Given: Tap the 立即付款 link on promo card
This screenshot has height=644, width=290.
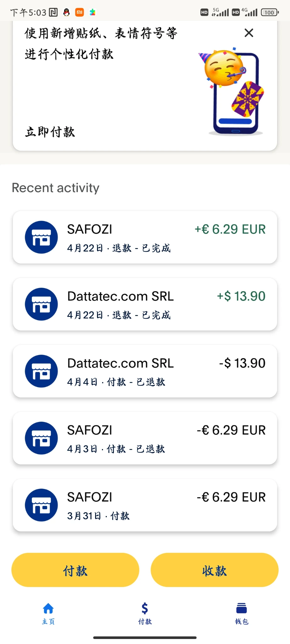Looking at the screenshot, I should click(50, 132).
